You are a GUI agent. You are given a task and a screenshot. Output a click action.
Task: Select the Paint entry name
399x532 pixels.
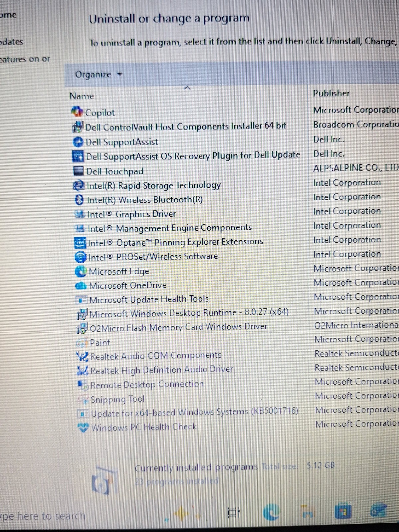pyautogui.click(x=100, y=343)
